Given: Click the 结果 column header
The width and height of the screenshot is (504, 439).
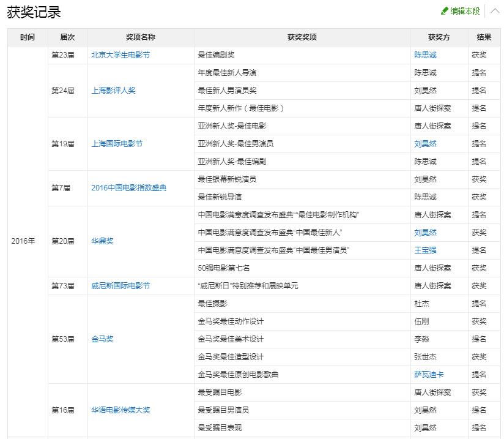Looking at the screenshot, I should tap(482, 37).
